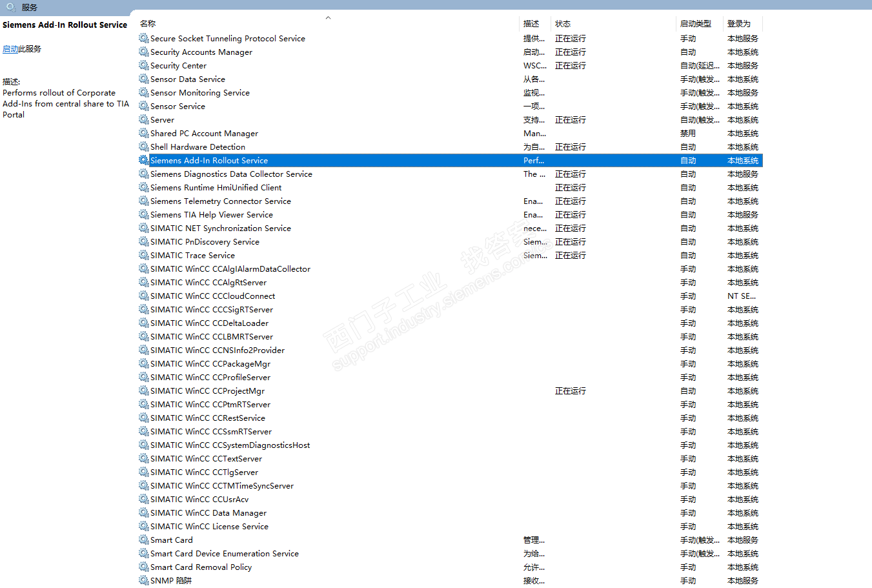Click the SIMATIC WinCC CCPtmRTServer entry

(x=210, y=405)
